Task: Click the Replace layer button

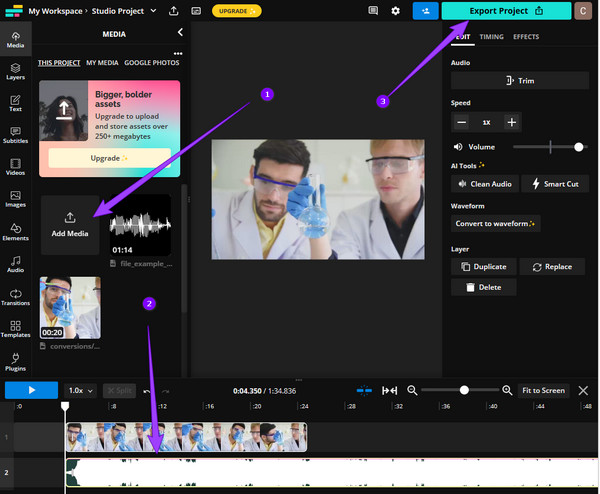Action: tap(552, 267)
